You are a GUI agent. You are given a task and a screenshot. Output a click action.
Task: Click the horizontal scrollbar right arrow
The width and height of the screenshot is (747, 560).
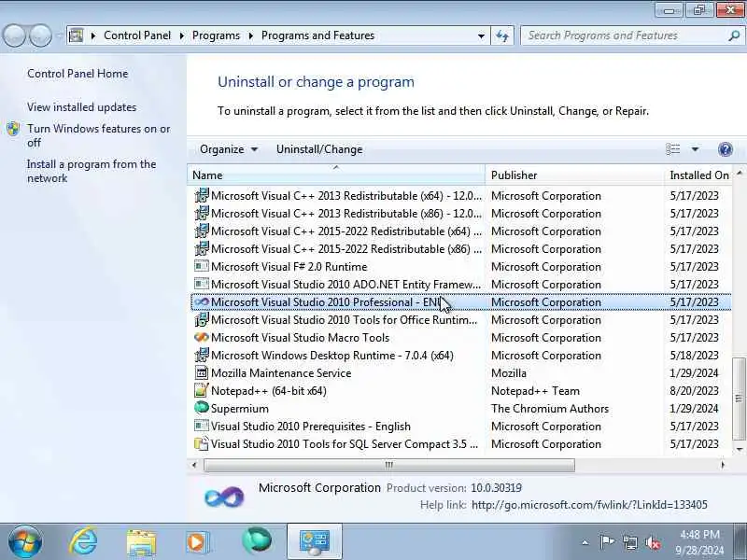pos(723,465)
